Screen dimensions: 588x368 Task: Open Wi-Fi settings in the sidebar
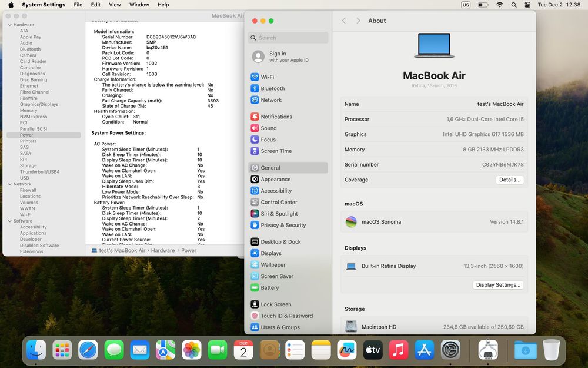tap(288, 77)
